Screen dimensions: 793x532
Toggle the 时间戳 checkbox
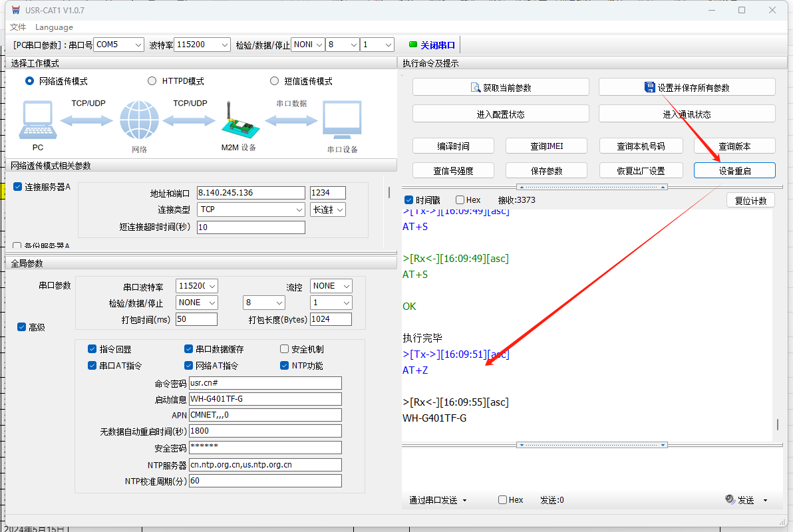coord(409,200)
